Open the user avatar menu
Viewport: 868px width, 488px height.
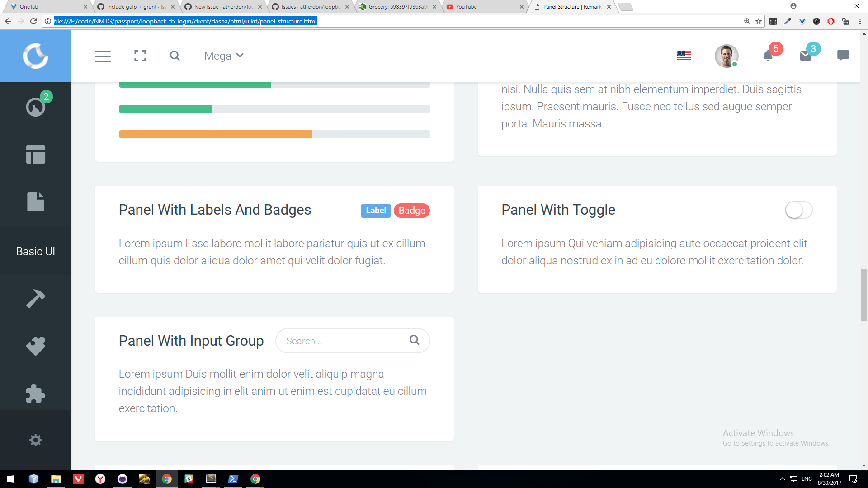coord(726,56)
